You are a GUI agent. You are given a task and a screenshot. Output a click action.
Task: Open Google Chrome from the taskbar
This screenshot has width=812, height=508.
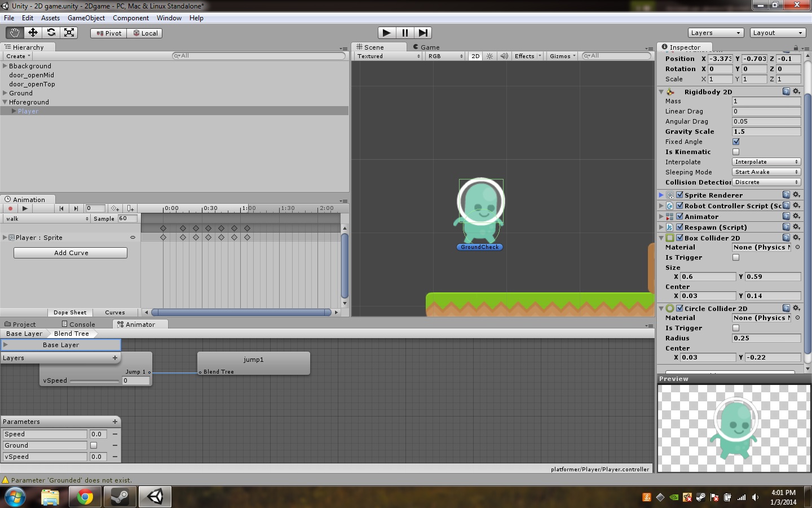point(85,497)
